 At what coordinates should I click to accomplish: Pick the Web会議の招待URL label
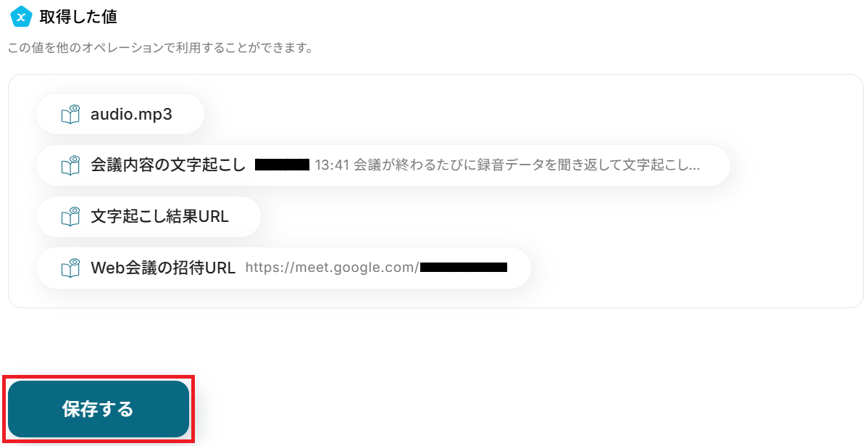point(163,268)
